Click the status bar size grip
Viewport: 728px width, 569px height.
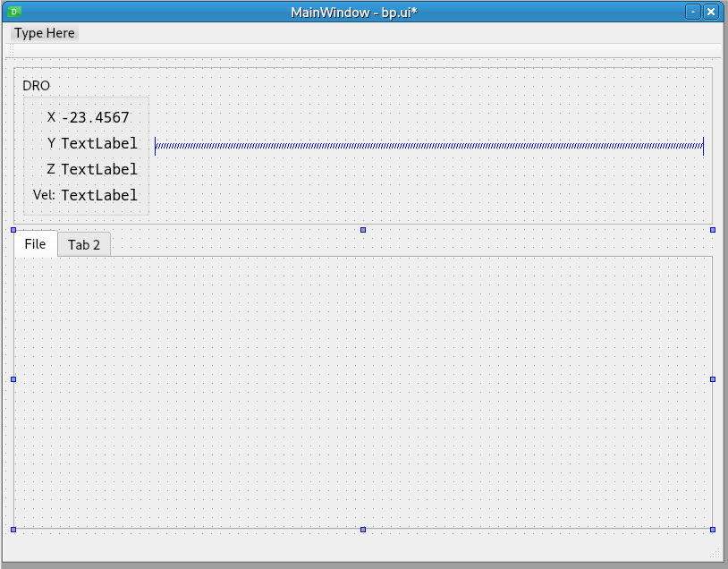click(x=715, y=556)
